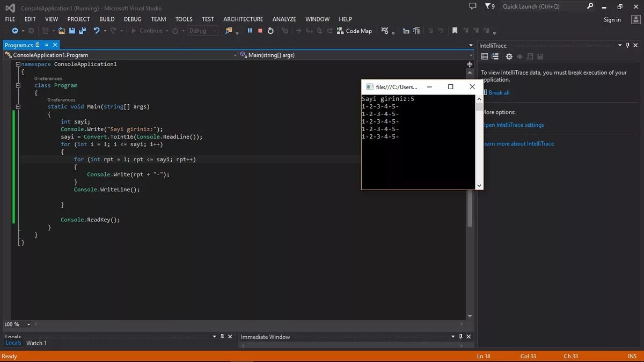Collapse the Main method outline block
Viewport: 644px width, 362px height.
18,107
